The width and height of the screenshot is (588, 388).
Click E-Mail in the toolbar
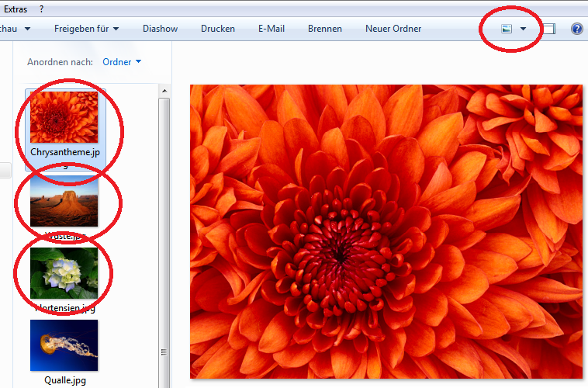pos(271,29)
